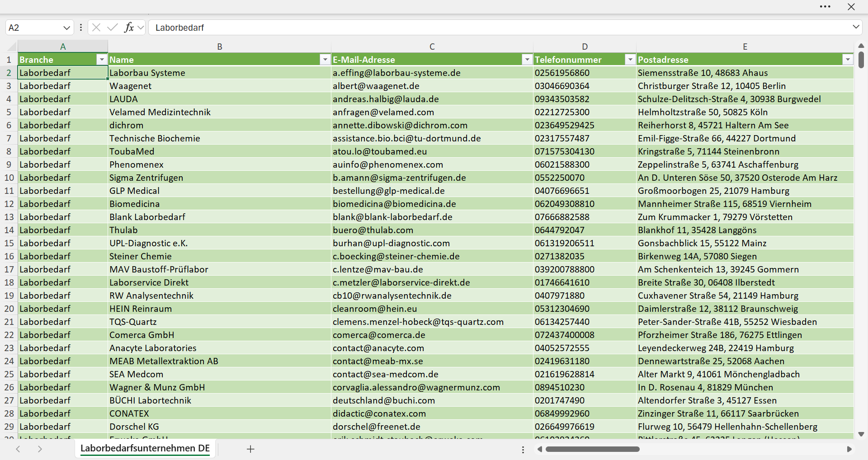868x460 pixels.
Task: Select row 12 header
Action: pyautogui.click(x=9, y=204)
